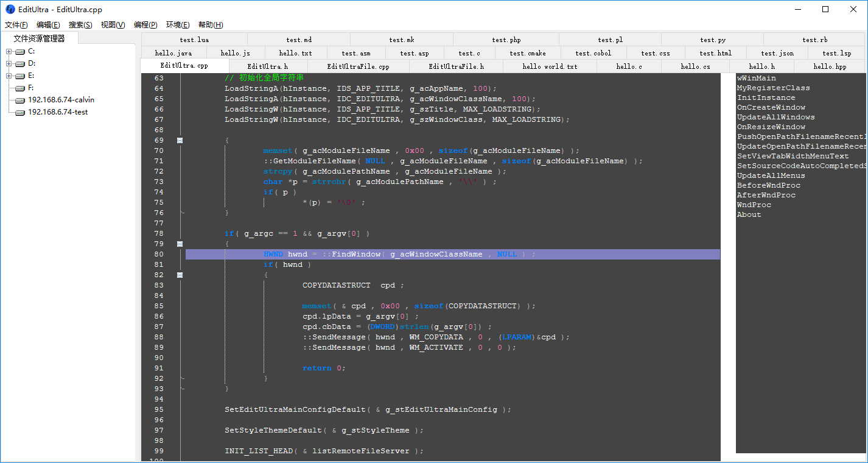Switch to the EditUltra.h tab
Image resolution: width=868 pixels, height=463 pixels.
[268, 66]
